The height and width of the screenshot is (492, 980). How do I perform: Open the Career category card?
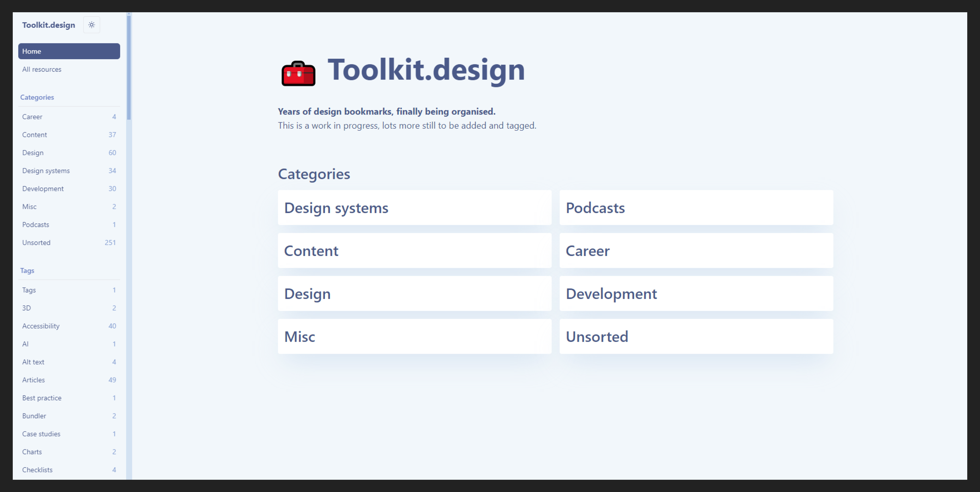tap(696, 251)
